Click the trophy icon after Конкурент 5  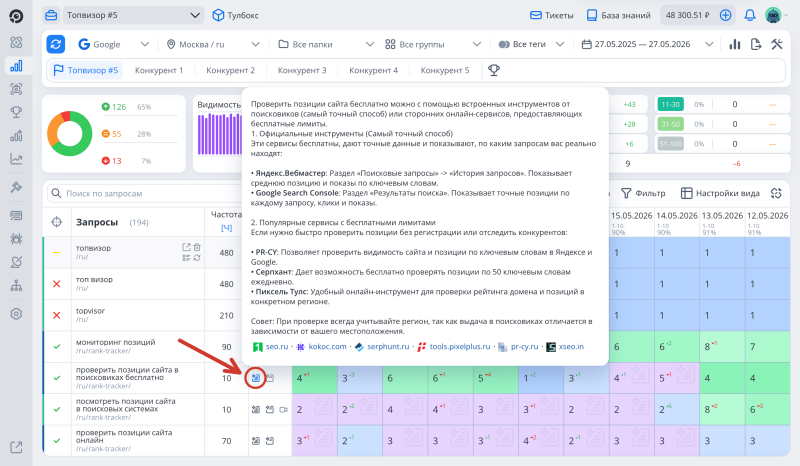click(493, 70)
